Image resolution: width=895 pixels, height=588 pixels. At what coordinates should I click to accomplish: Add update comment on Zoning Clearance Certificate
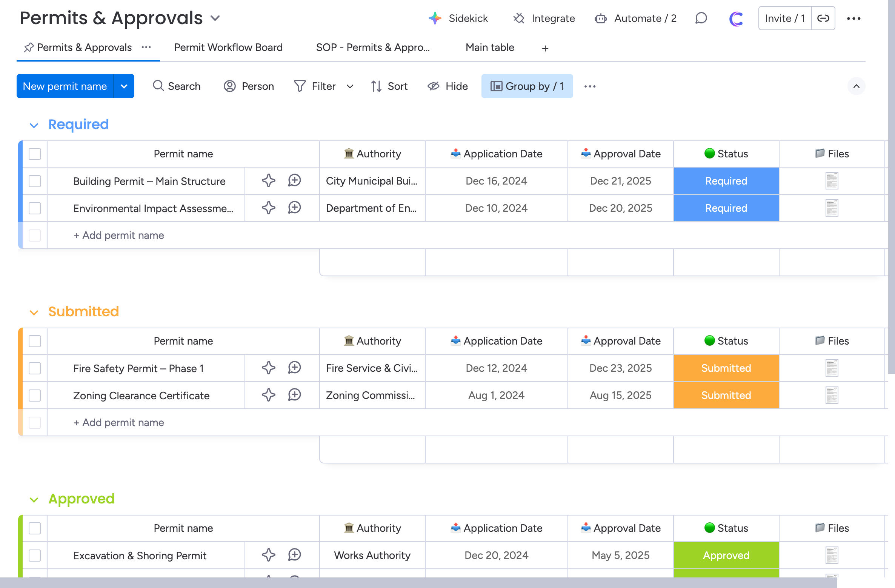tap(294, 395)
